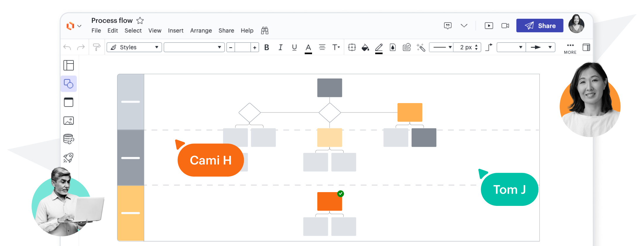The image size is (644, 246).
Task: Start video call with camera icon
Action: (x=505, y=26)
